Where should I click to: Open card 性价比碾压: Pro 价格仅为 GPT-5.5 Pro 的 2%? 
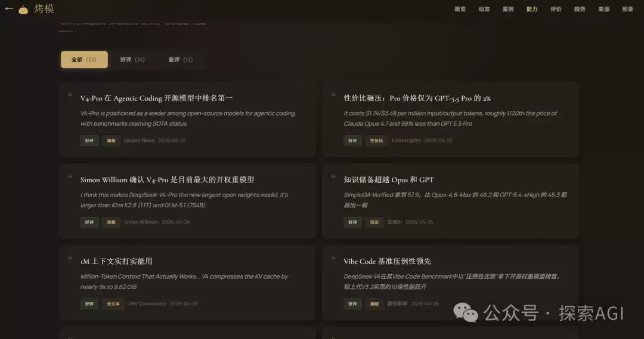click(417, 98)
